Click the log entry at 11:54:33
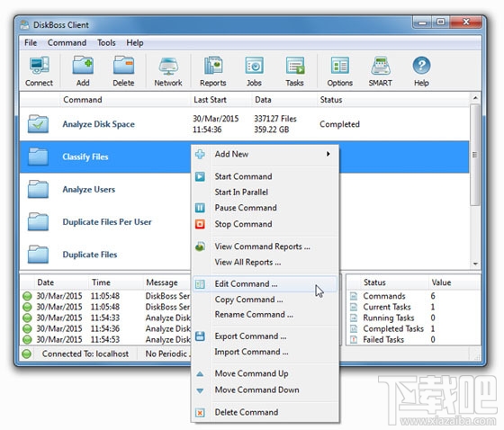Screen dimensions: 504x430 [106, 318]
